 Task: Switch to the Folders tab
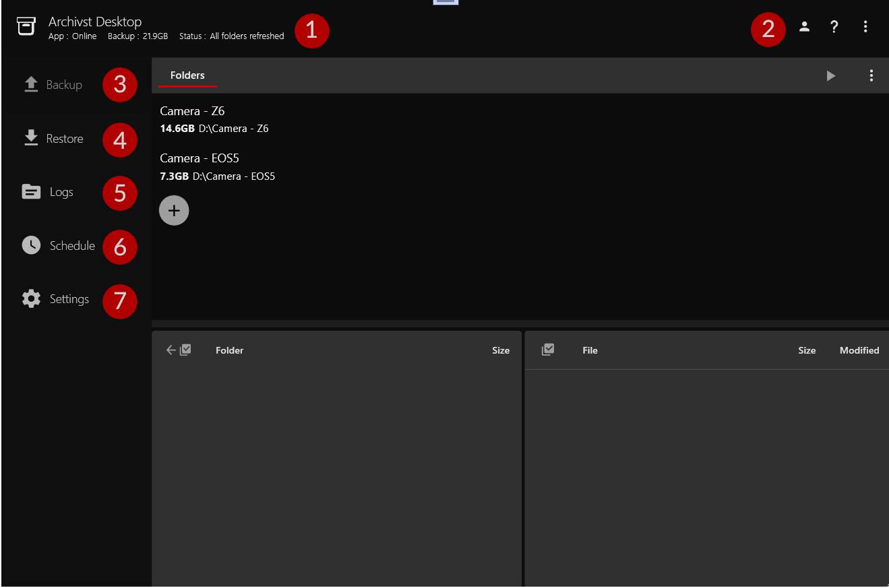pyautogui.click(x=187, y=75)
